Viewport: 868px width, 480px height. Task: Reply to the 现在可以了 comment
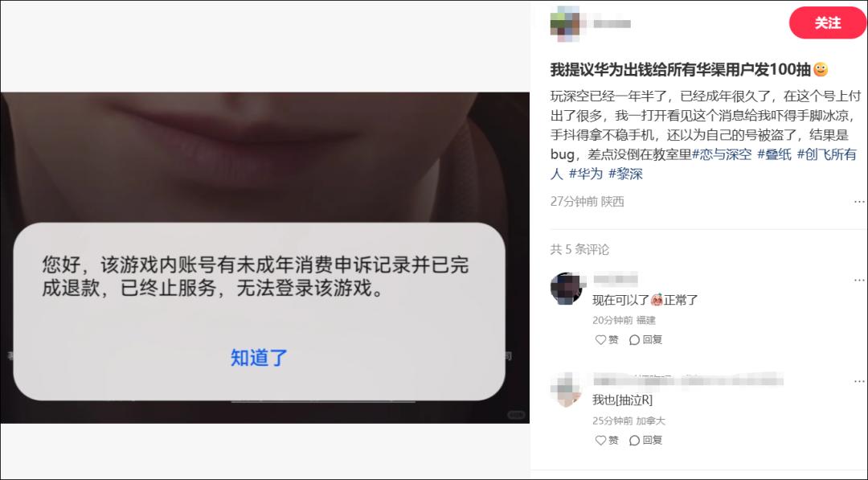click(x=646, y=340)
